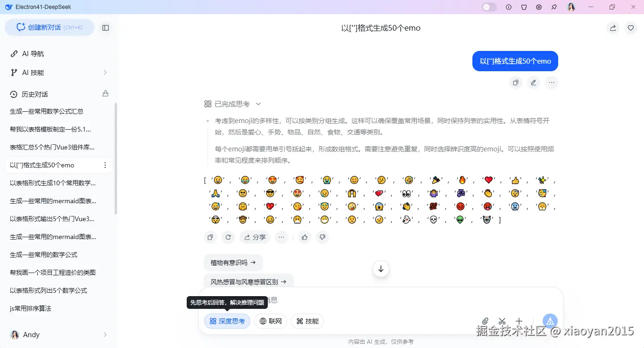Collapse the sidebar panel

click(106, 27)
